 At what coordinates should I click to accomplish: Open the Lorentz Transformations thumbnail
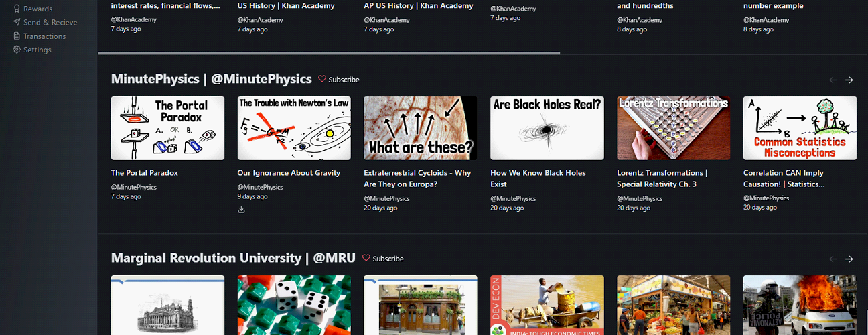(x=673, y=128)
